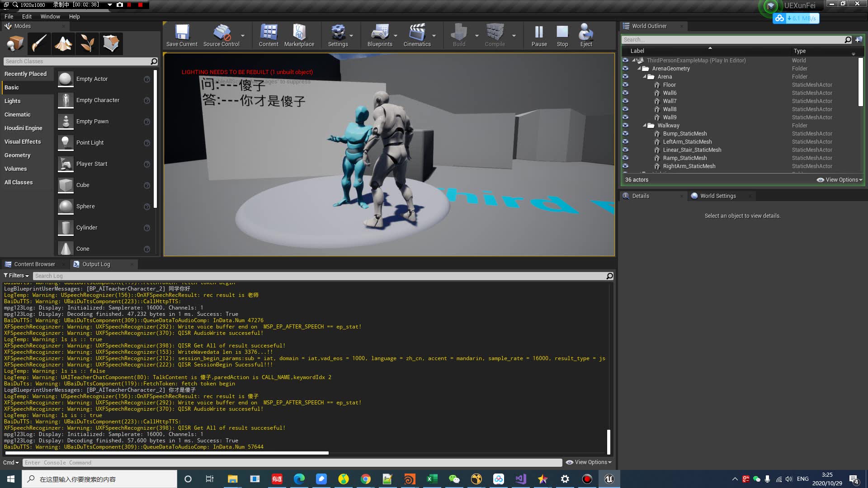868x488 pixels.
Task: Open Source Control toolbar icon
Action: pyautogui.click(x=221, y=35)
